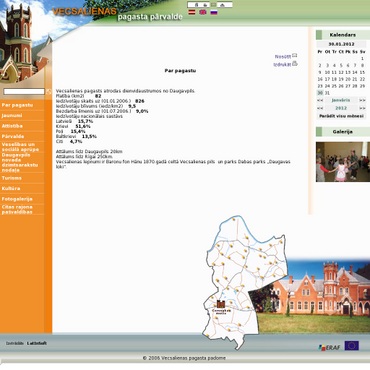Click the castle icon on the parish map
The height and width of the screenshot is (370, 370).
pos(221,304)
